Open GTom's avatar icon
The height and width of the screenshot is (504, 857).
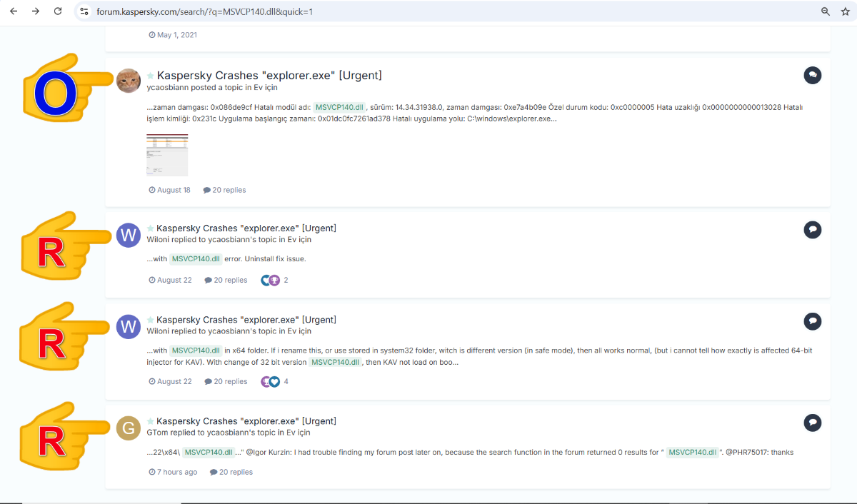point(129,428)
